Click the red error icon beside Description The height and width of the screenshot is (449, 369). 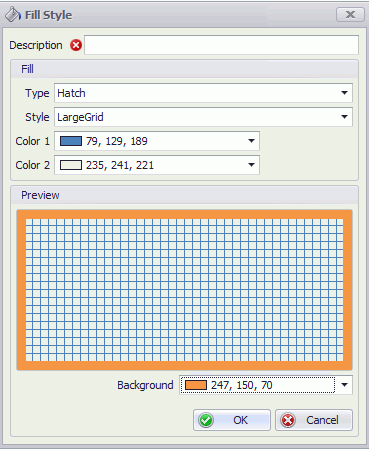(x=76, y=45)
